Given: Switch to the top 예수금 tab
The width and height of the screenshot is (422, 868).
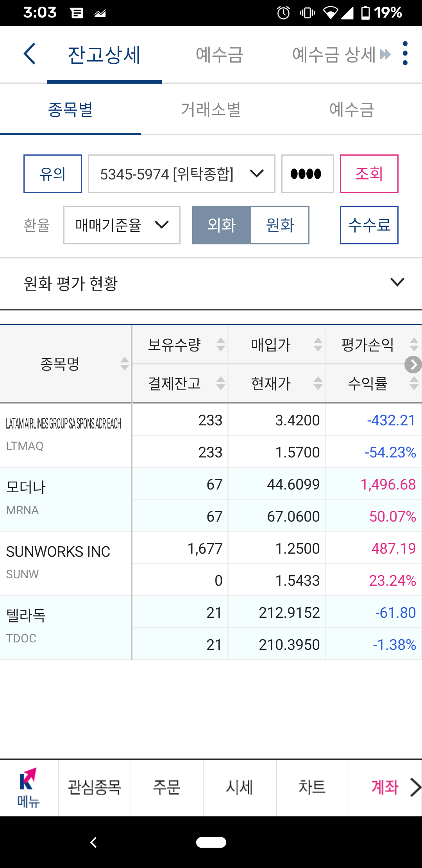Looking at the screenshot, I should pyautogui.click(x=220, y=54).
